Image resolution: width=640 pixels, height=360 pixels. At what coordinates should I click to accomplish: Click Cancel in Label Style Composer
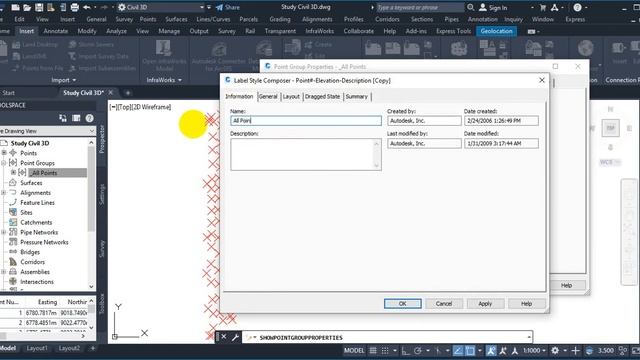(444, 304)
